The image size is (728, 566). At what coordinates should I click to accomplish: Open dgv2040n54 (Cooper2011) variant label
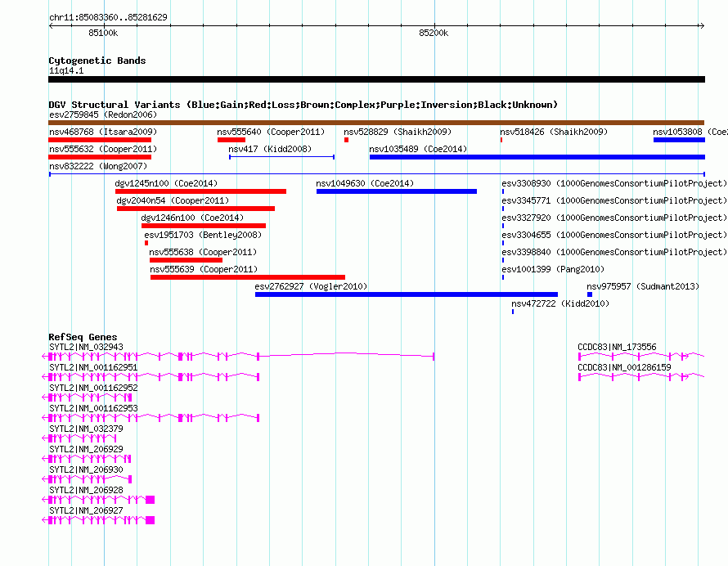click(x=173, y=200)
